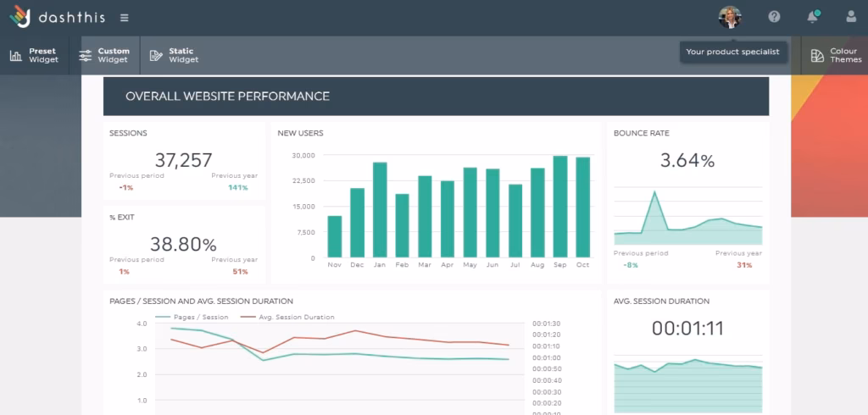
Task: Open the hamburger menu next to the logo
Action: 125,18
